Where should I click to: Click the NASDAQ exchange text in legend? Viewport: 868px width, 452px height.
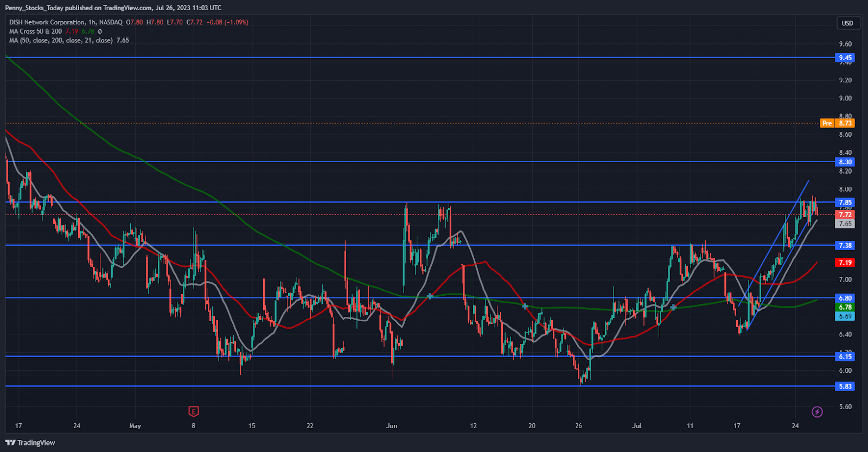point(111,22)
